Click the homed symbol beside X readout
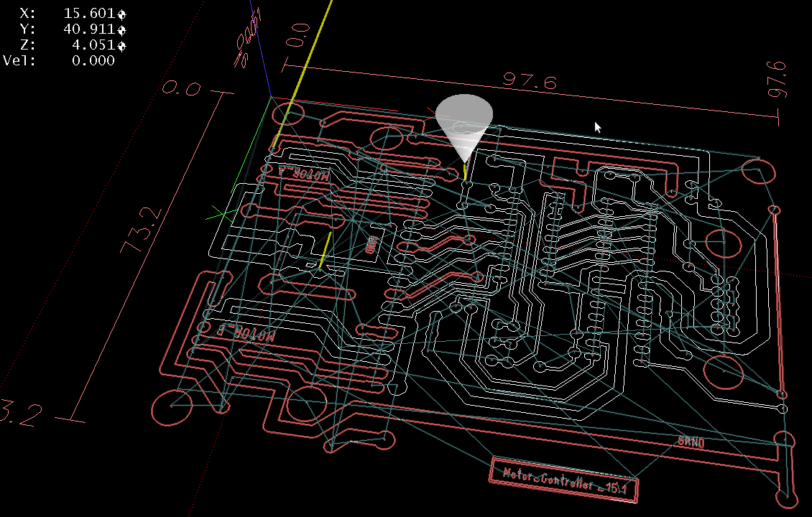This screenshot has width=812, height=517. (x=121, y=14)
